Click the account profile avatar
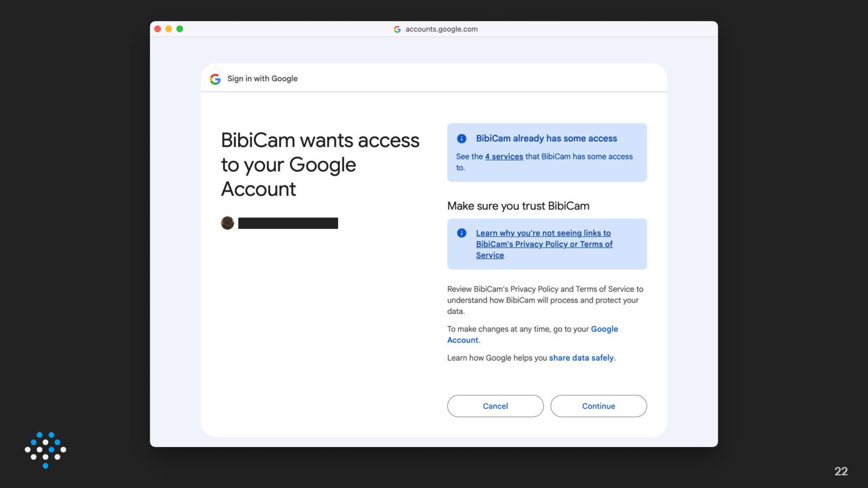This screenshot has width=868, height=488. click(x=227, y=223)
